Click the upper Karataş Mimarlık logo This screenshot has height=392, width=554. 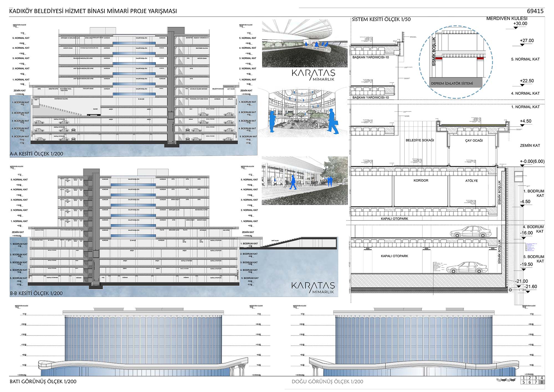point(313,75)
